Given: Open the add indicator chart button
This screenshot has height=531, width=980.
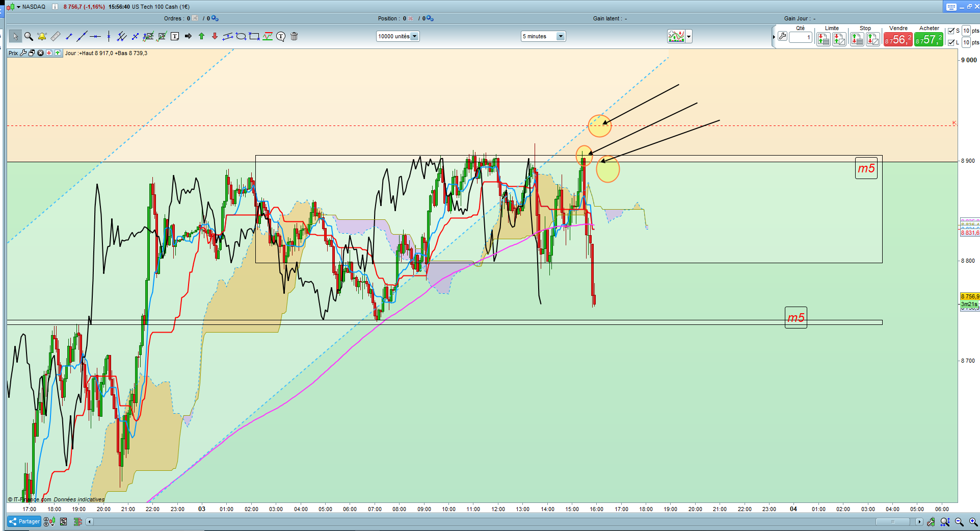Looking at the screenshot, I should pyautogui.click(x=676, y=36).
